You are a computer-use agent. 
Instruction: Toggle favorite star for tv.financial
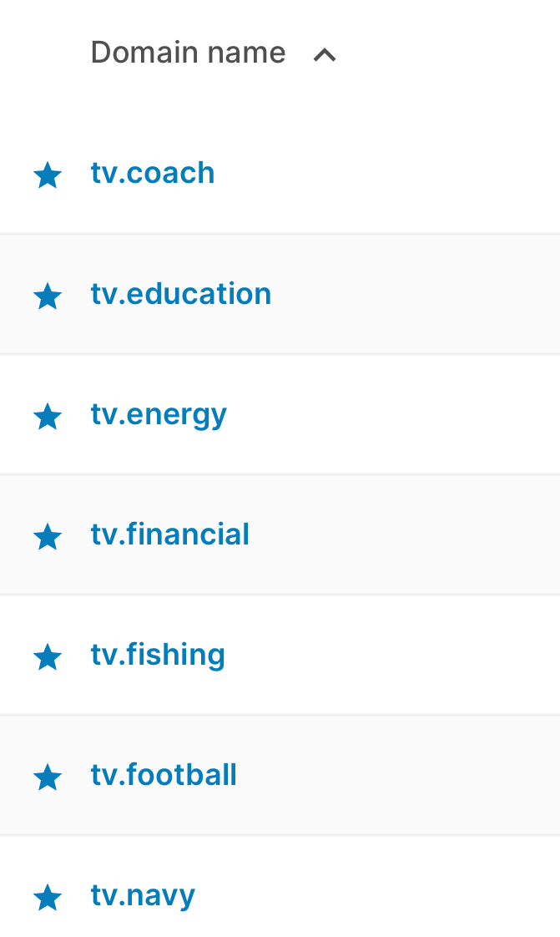[x=48, y=536]
